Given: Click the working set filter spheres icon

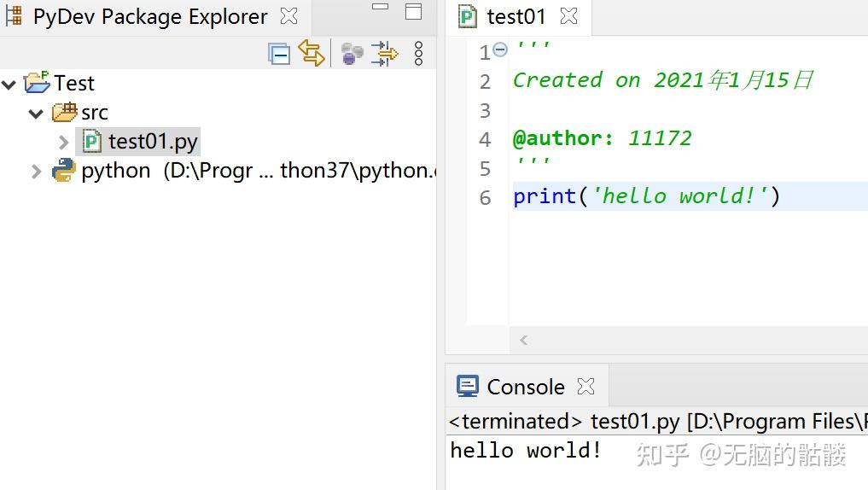Looking at the screenshot, I should (352, 54).
